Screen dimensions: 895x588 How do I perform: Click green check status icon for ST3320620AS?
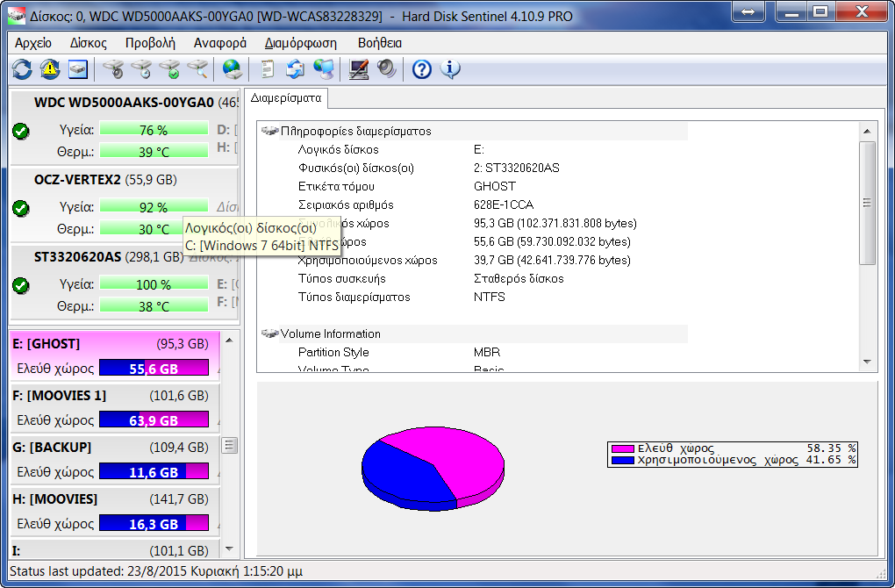tap(21, 285)
